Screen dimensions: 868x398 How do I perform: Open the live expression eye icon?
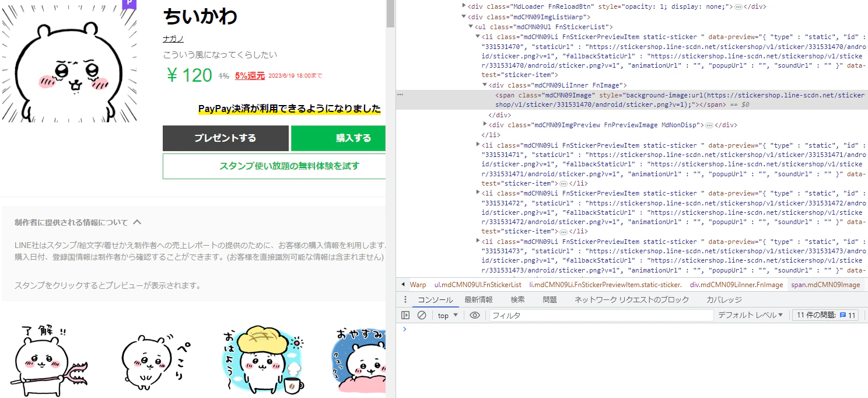point(475,315)
